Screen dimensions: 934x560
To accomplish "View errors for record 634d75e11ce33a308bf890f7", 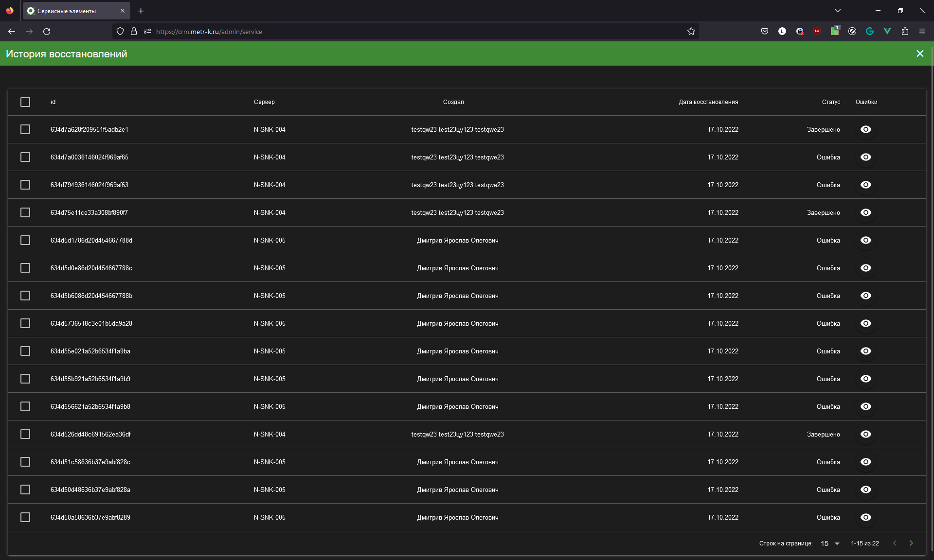I will coord(866,212).
